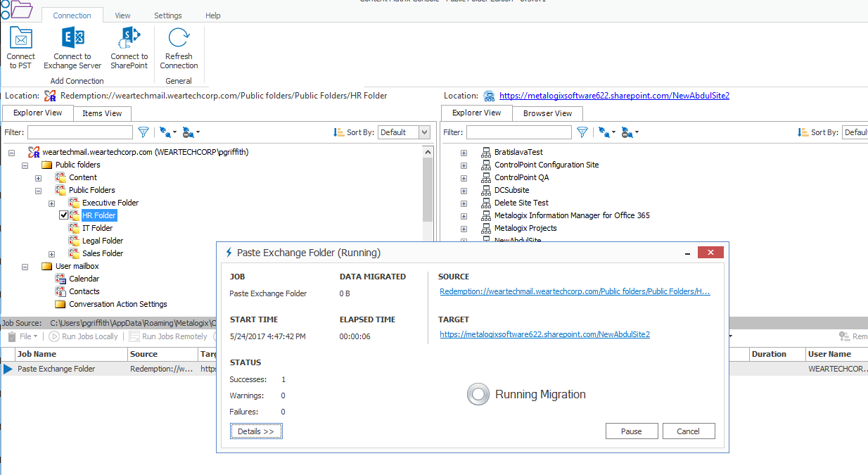Select left pane Explorer View tab
Screen dimensions: 868x475
(38, 113)
